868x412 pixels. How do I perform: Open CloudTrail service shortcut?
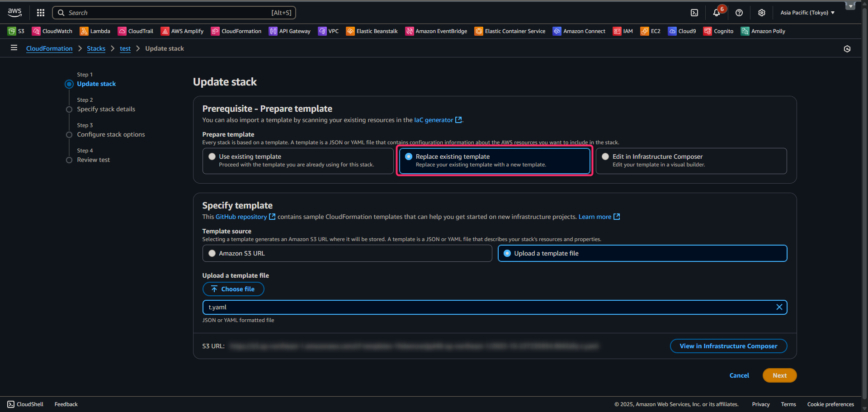(136, 31)
